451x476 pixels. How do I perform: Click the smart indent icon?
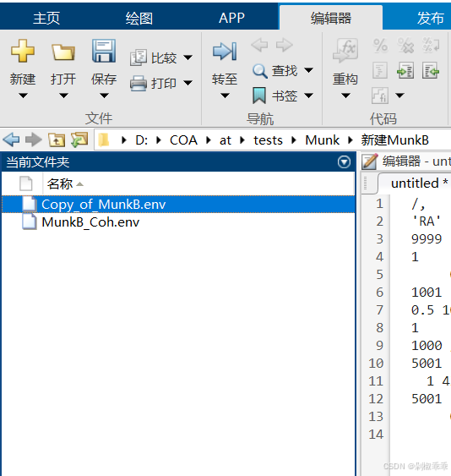click(380, 71)
